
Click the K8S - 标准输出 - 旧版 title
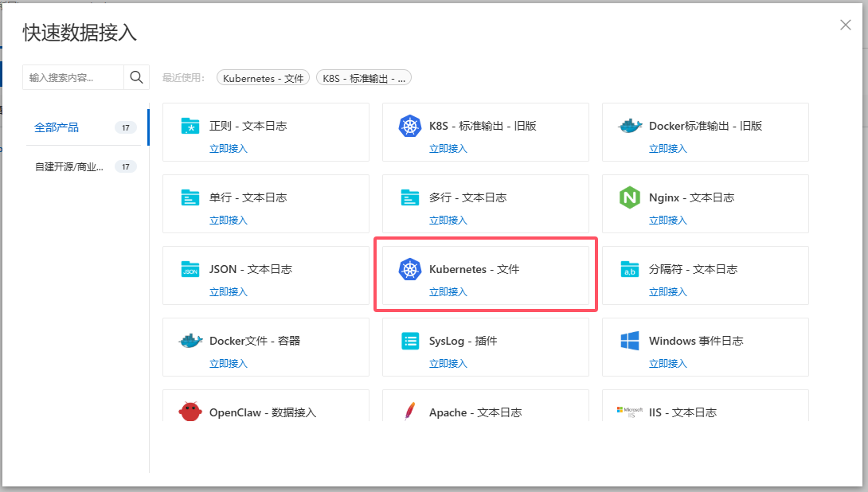point(483,126)
